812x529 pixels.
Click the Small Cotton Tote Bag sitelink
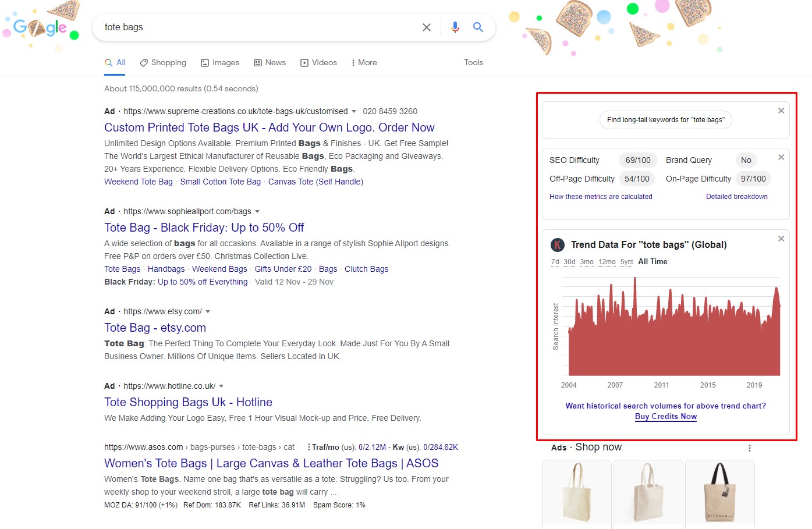221,182
